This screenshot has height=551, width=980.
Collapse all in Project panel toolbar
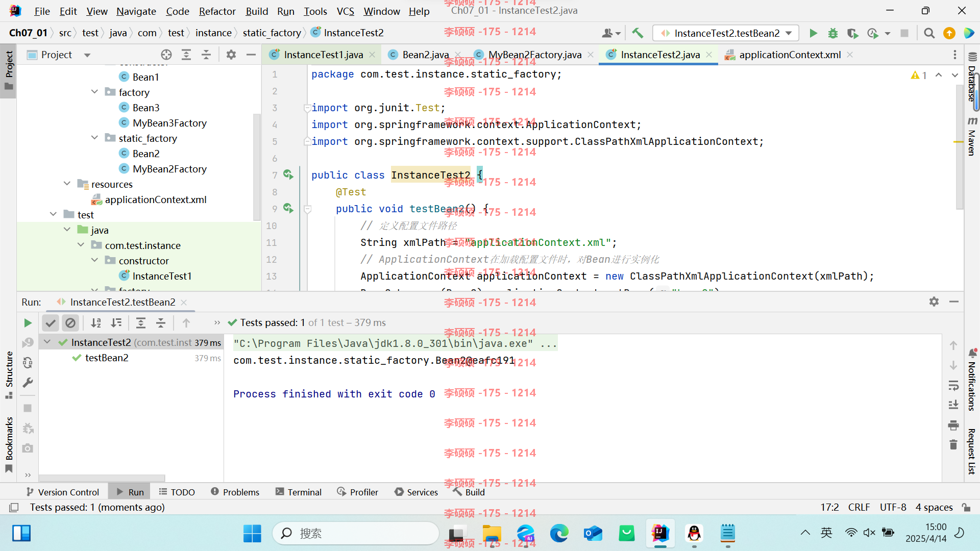206,55
